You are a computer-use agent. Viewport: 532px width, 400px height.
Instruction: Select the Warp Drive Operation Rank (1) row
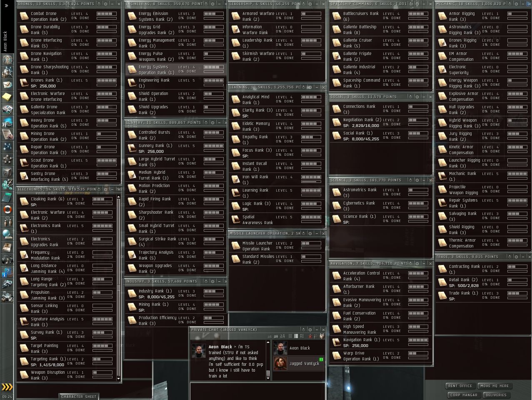[381, 356]
